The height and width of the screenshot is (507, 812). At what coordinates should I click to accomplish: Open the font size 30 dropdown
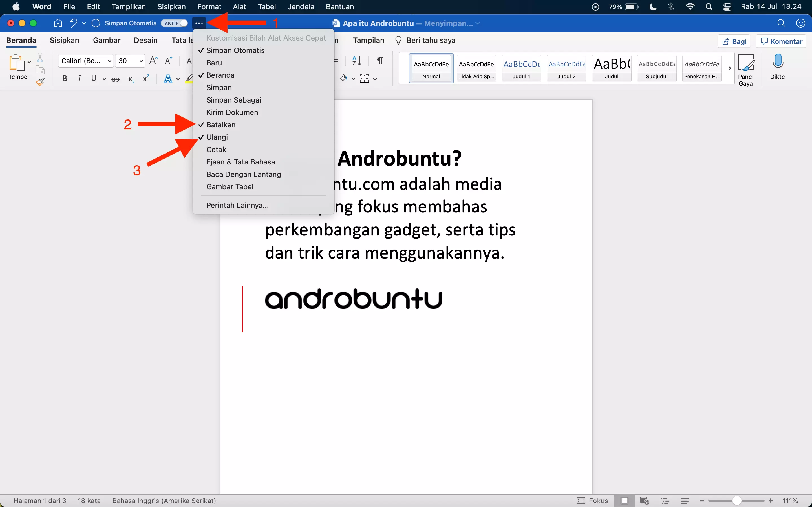140,61
